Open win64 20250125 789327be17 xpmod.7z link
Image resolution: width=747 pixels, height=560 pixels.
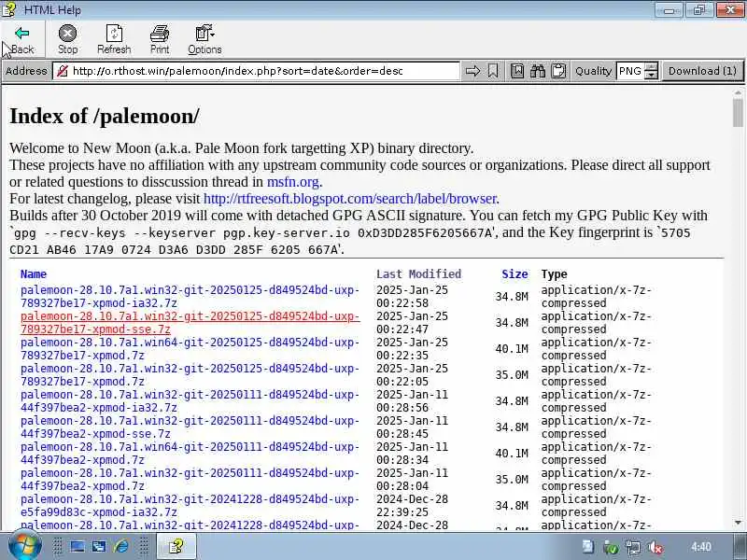(x=190, y=348)
